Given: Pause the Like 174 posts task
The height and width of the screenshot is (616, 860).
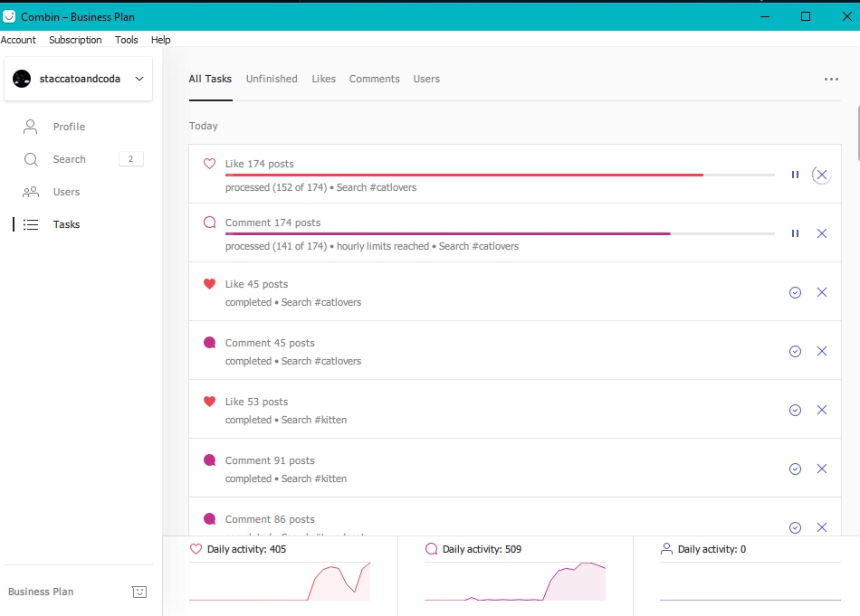Looking at the screenshot, I should click(795, 175).
